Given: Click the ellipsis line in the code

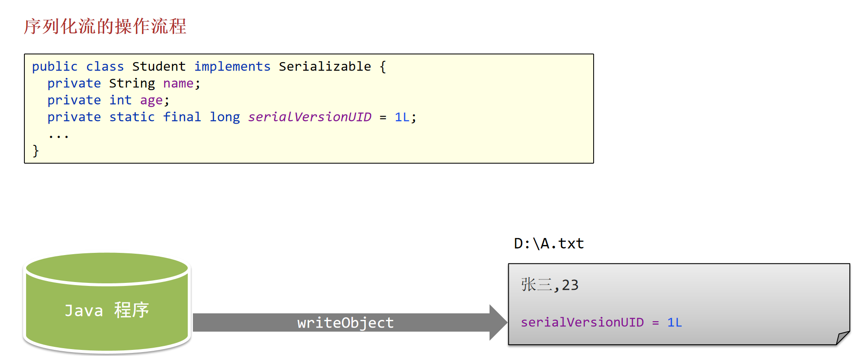Looking at the screenshot, I should coord(58,136).
